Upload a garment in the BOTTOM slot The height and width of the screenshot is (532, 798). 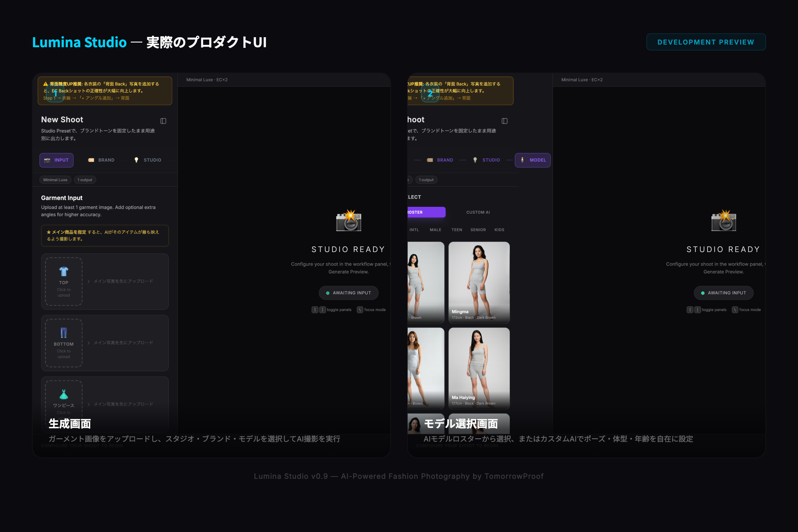tap(64, 343)
